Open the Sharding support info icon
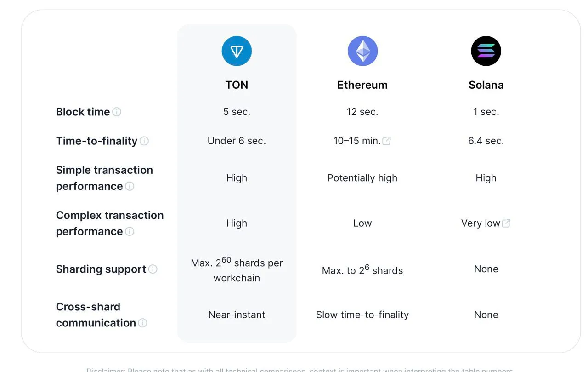588x372 pixels. pyautogui.click(x=153, y=269)
